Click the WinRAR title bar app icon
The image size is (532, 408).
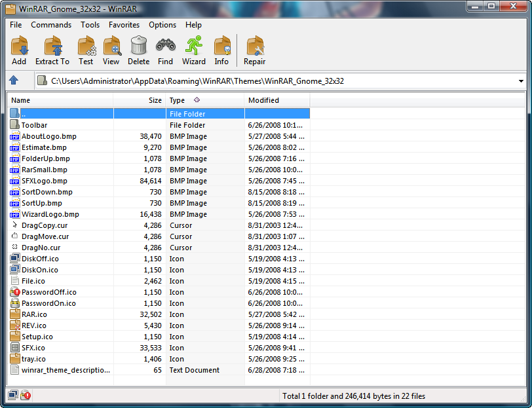[10, 9]
